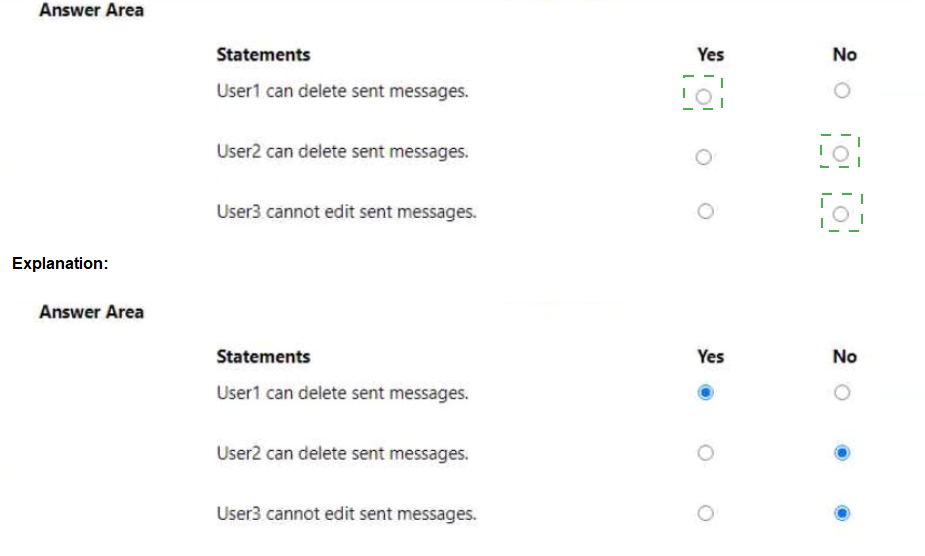
Task: Select No for User2 in upper answer area
Action: [841, 154]
